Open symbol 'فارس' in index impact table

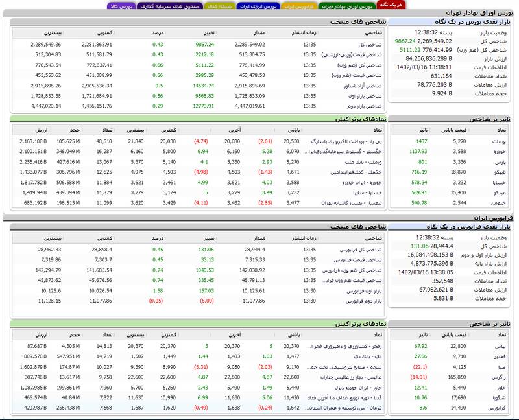click(501, 162)
